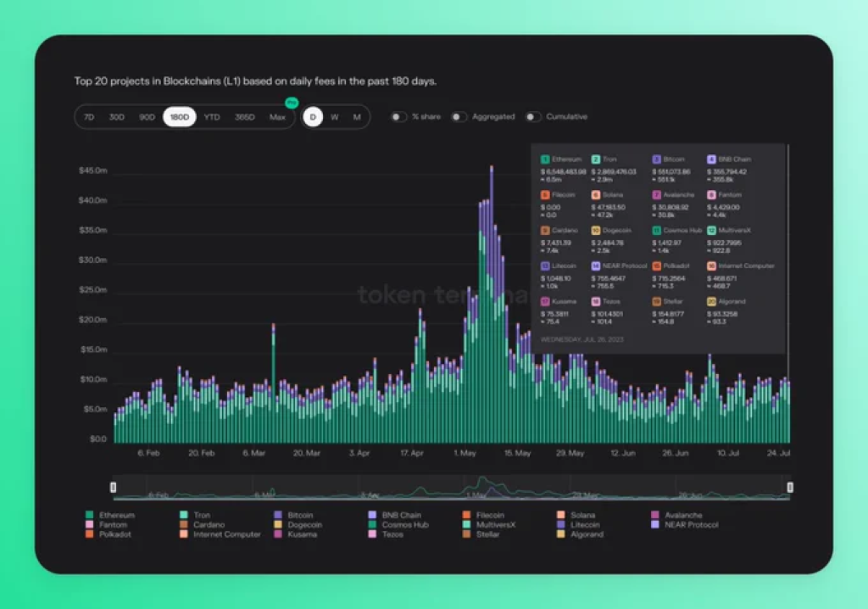The height and width of the screenshot is (609, 868).
Task: Toggle Cosmos Hub in the bottom legend
Action: click(398, 525)
